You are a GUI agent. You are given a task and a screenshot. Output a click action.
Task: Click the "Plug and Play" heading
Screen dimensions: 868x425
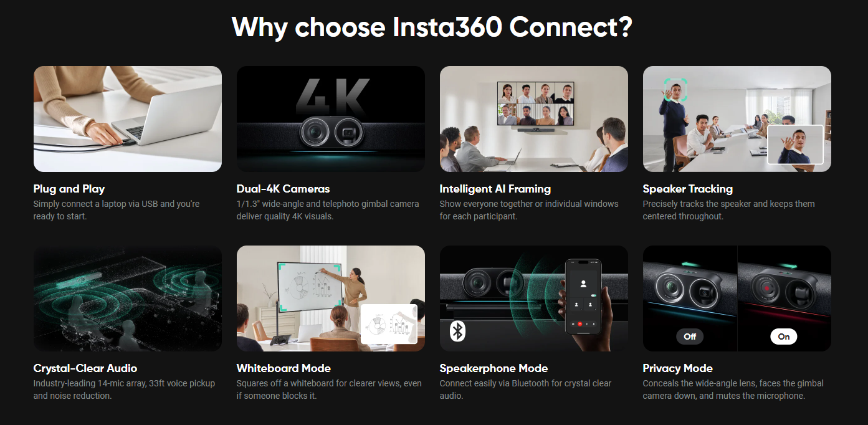(69, 189)
